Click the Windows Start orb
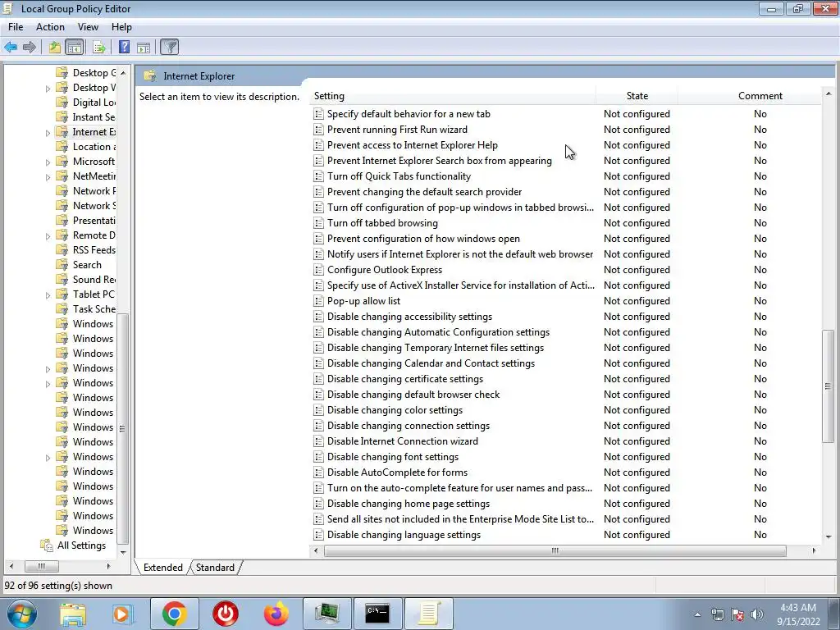Screen dimensions: 840x630 22,614
